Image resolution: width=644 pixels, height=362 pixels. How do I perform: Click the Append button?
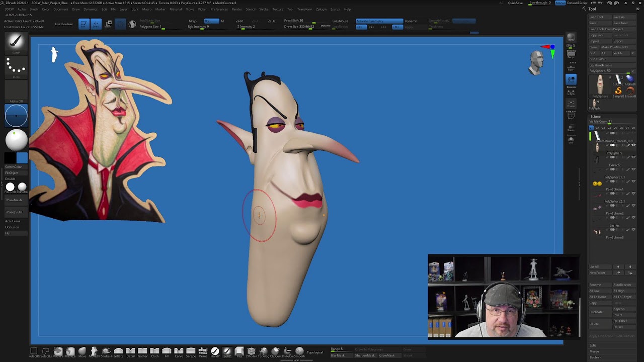624,309
